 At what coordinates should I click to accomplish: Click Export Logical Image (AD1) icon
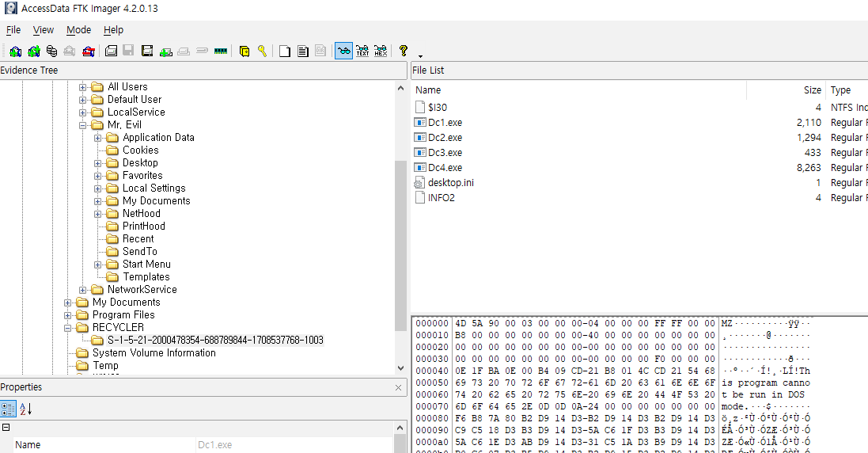tap(146, 51)
